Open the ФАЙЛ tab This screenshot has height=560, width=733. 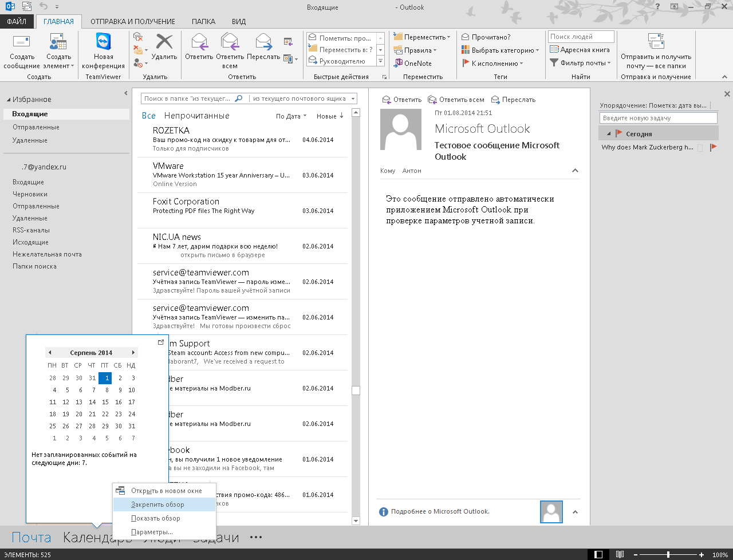(17, 21)
